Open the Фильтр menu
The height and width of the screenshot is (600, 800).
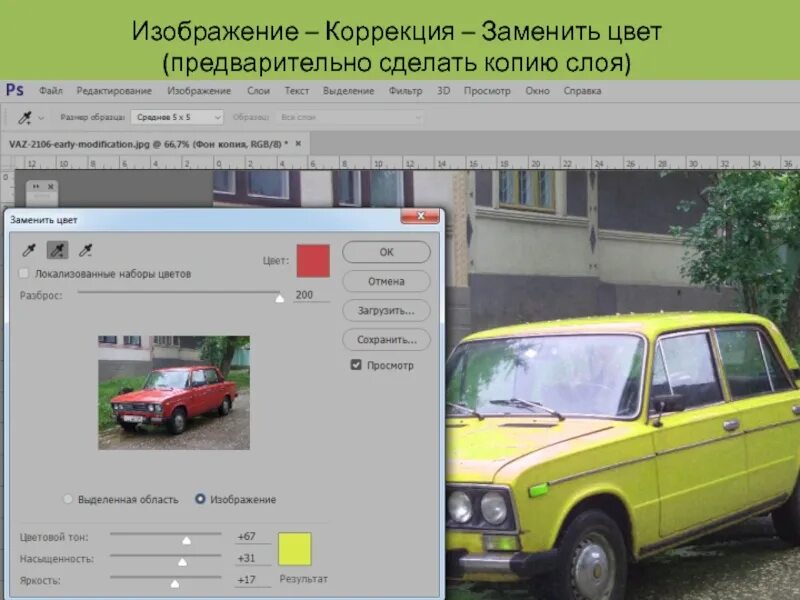point(405,91)
